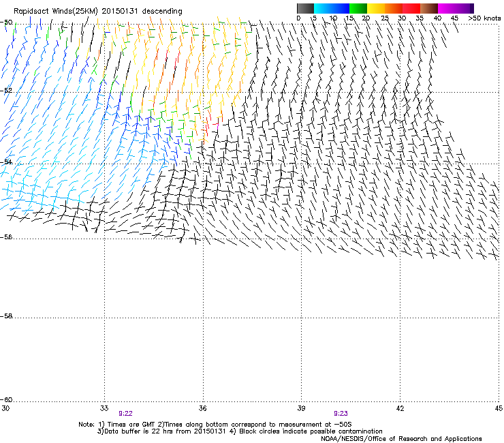Click the '-54' latitude axis label
Screen dimensions: 504x443
coord(6,162)
